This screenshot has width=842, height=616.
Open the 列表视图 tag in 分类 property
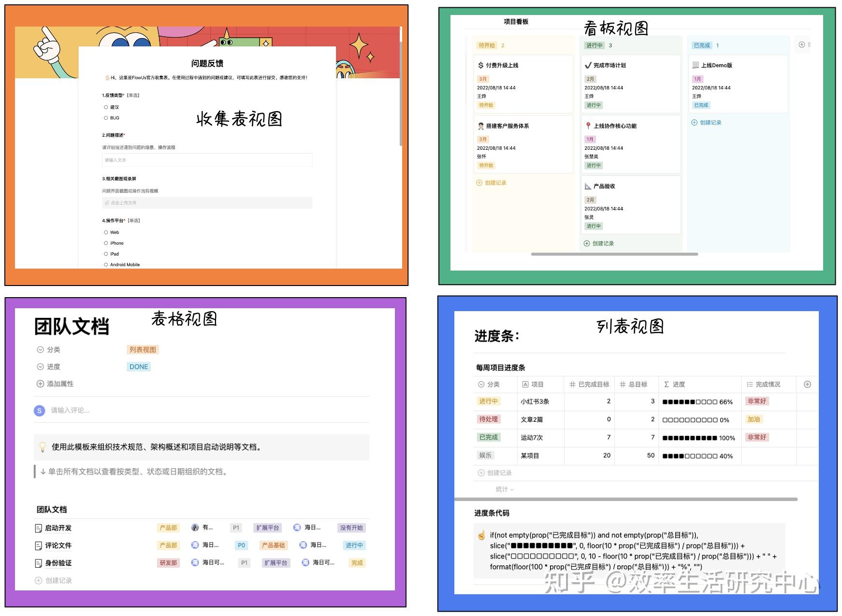[x=143, y=349]
